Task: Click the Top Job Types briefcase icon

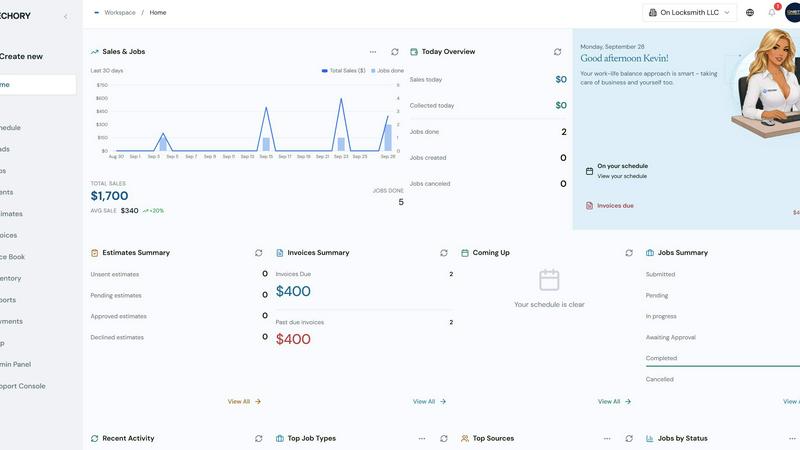Action: [x=280, y=439]
